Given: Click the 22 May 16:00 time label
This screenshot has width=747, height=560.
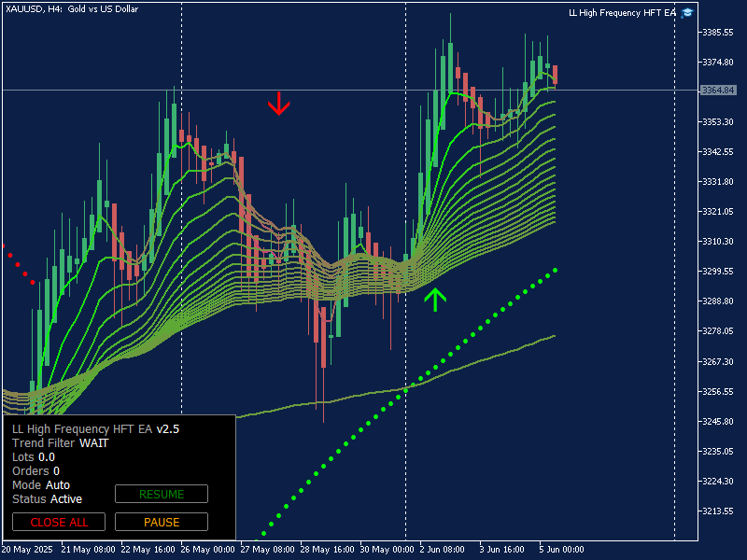Looking at the screenshot, I should pos(148,550).
